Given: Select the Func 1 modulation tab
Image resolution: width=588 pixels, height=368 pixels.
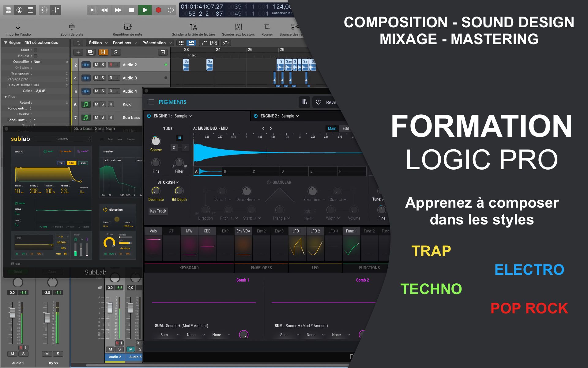Looking at the screenshot, I should pos(351,231).
